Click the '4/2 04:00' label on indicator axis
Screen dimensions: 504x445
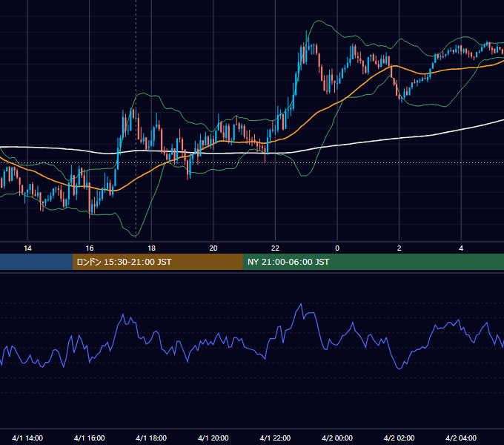point(461,438)
